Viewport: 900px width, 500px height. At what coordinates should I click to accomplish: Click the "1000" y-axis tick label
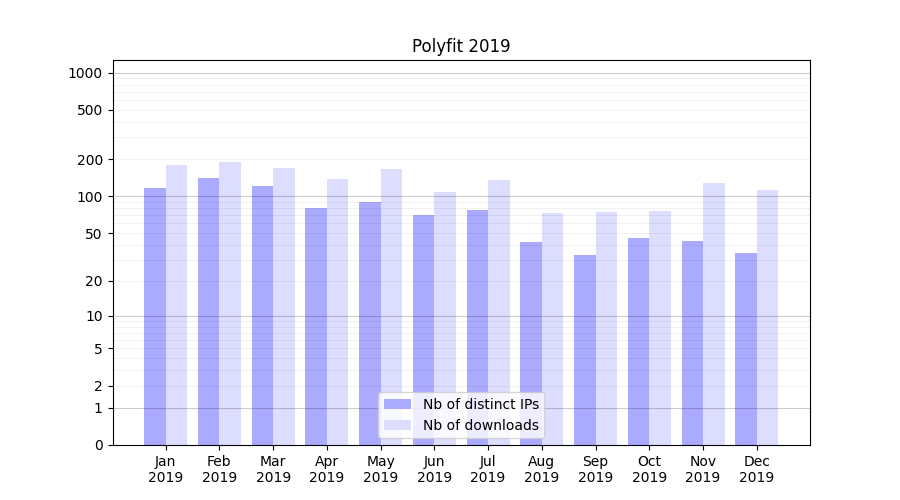pos(85,73)
